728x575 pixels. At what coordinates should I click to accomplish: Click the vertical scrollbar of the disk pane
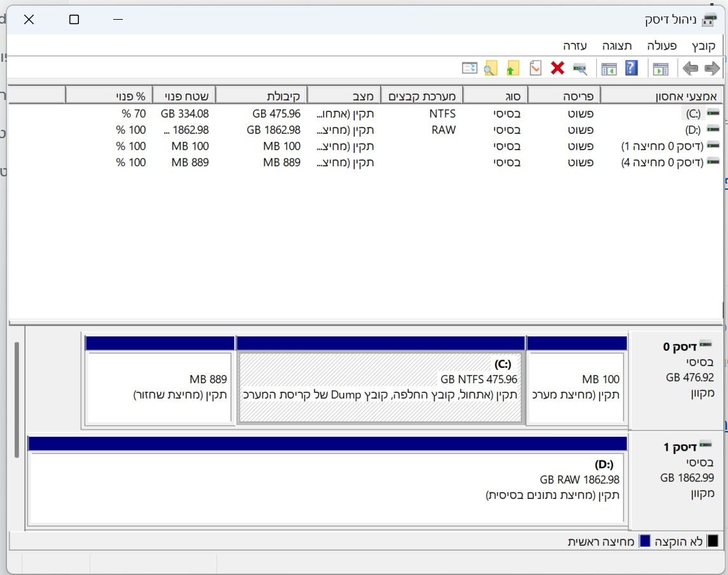tap(17, 400)
